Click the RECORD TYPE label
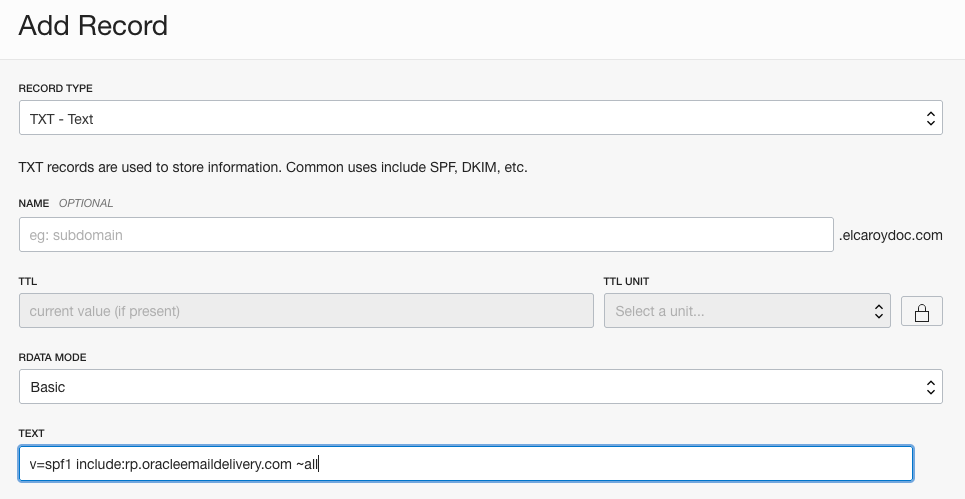This screenshot has width=965, height=499. [56, 89]
